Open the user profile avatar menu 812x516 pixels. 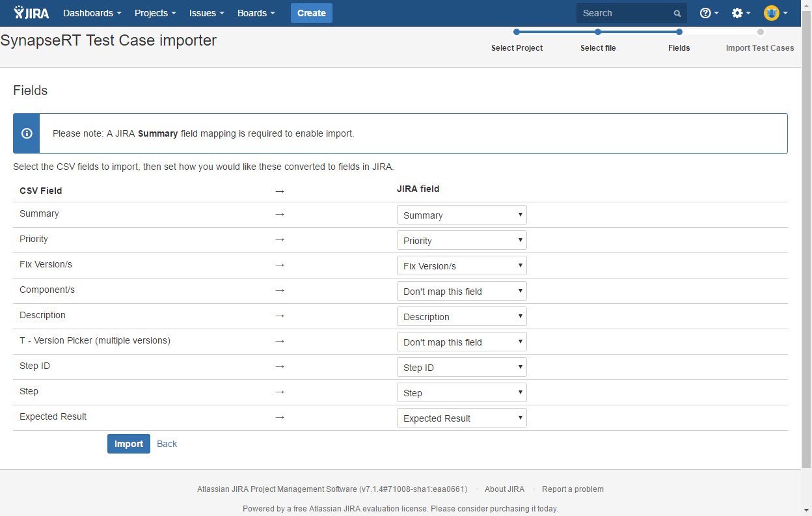click(775, 13)
